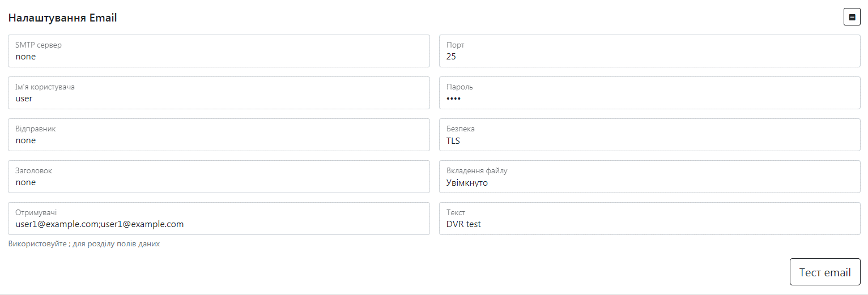Click the Текст field containing DVR test

click(649, 224)
